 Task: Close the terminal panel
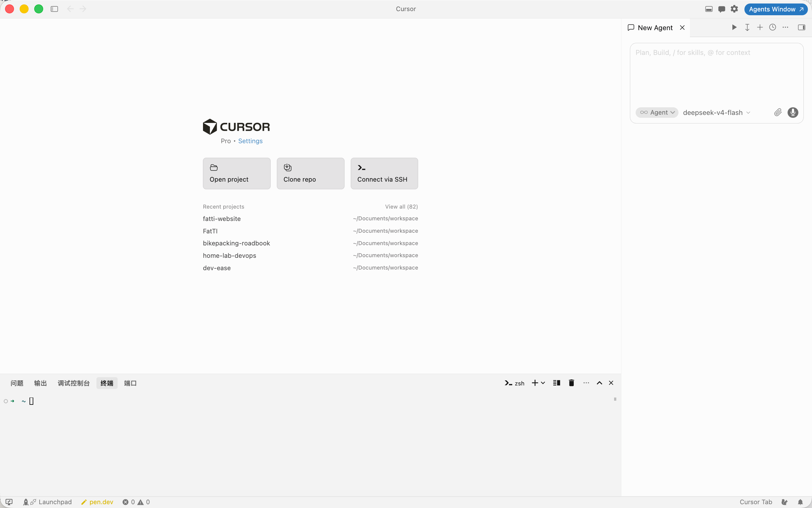click(611, 383)
